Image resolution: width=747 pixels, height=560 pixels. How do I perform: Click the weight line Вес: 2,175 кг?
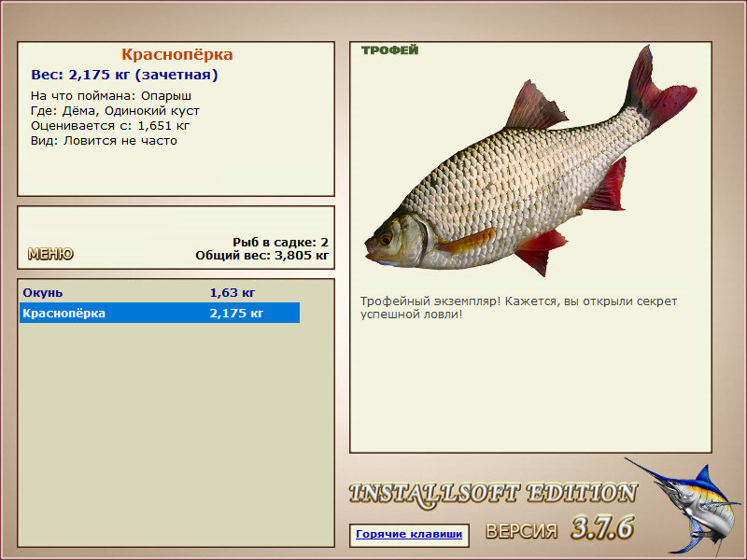pos(124,75)
